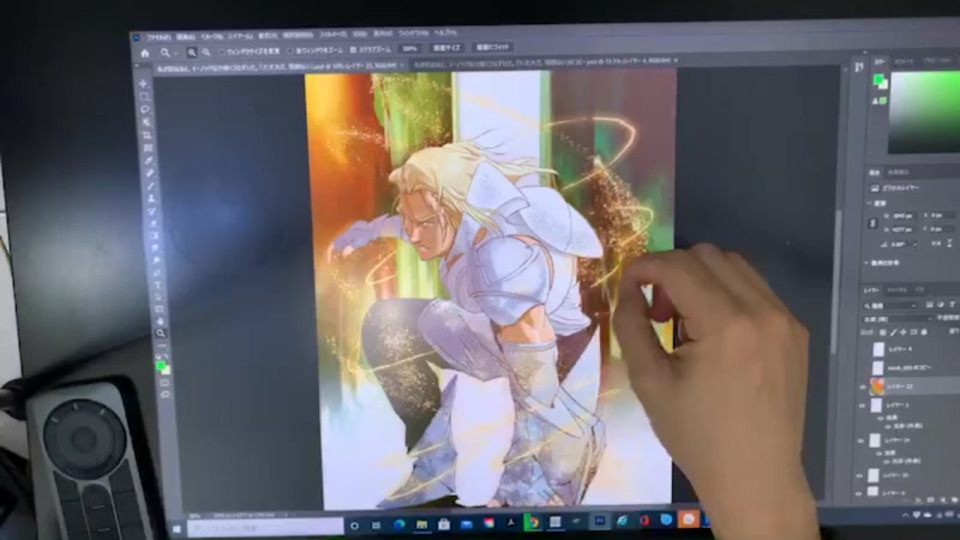This screenshot has height=540, width=960.
Task: Select the Move tool
Action: point(143,83)
